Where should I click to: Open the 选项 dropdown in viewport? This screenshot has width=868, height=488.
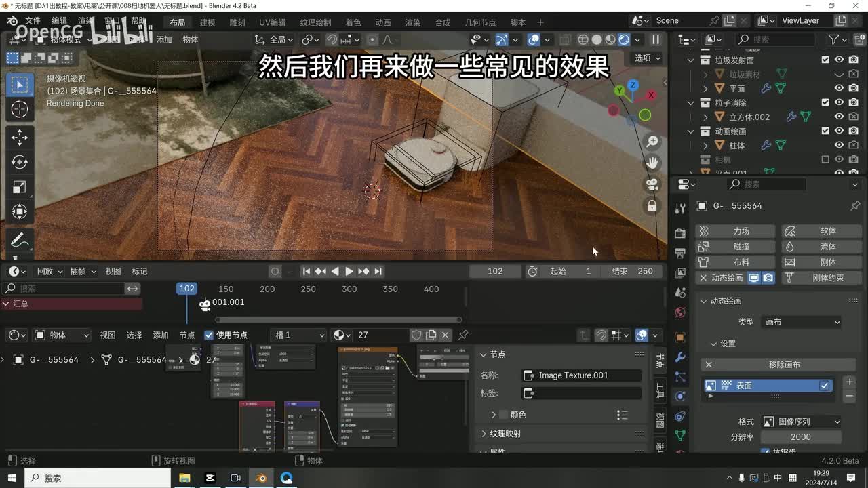pyautogui.click(x=647, y=58)
